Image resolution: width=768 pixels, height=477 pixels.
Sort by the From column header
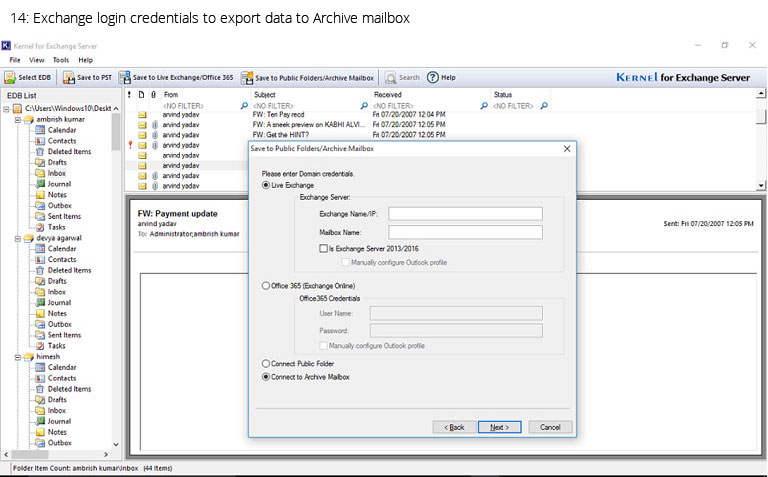171,95
